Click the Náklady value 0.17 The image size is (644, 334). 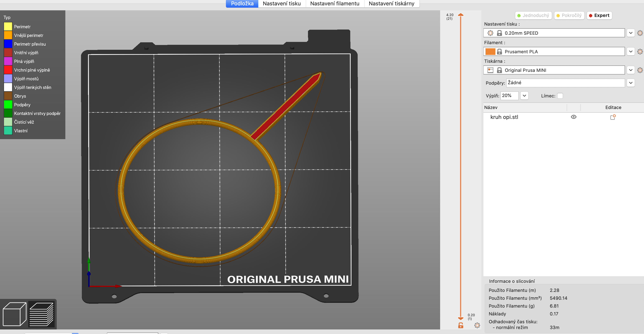(554, 314)
